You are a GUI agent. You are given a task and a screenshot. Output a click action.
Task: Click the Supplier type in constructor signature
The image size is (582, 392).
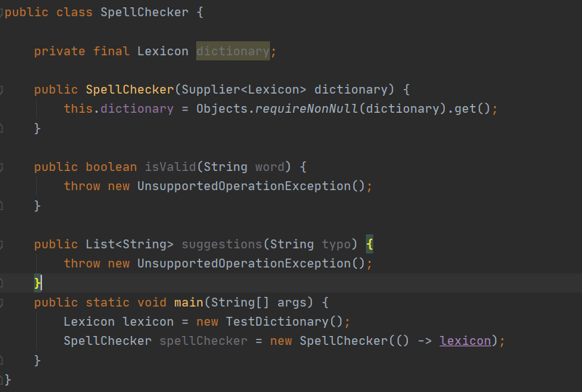(210, 90)
